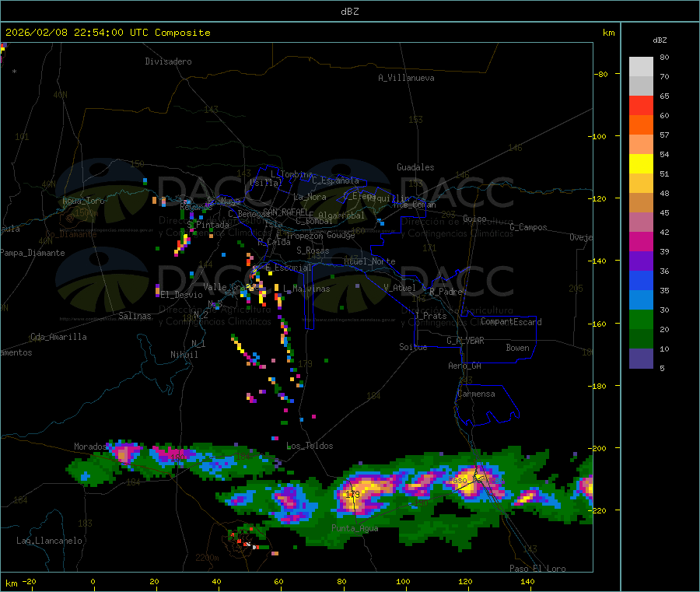700x592 pixels.
Task: Select the magenta 39-42 dBZ legend color
Action: click(x=641, y=241)
